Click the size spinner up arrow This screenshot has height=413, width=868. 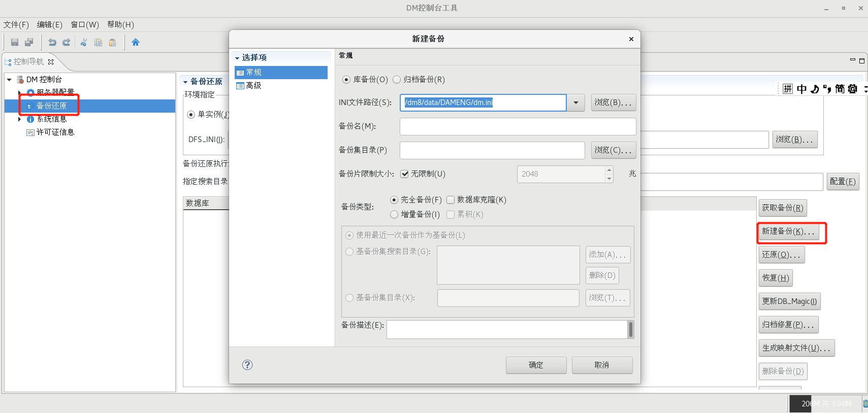point(609,170)
